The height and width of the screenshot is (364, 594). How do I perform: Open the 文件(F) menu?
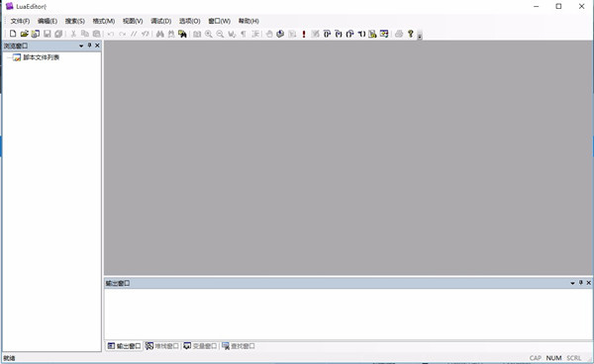(x=20, y=21)
